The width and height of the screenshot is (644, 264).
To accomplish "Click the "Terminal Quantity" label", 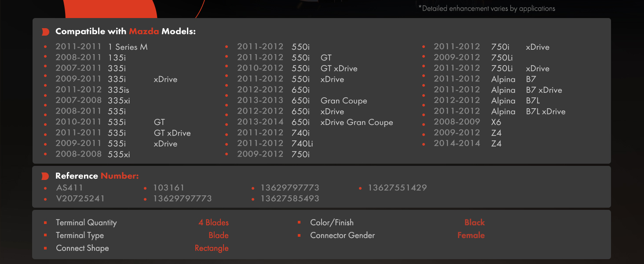I will [86, 223].
